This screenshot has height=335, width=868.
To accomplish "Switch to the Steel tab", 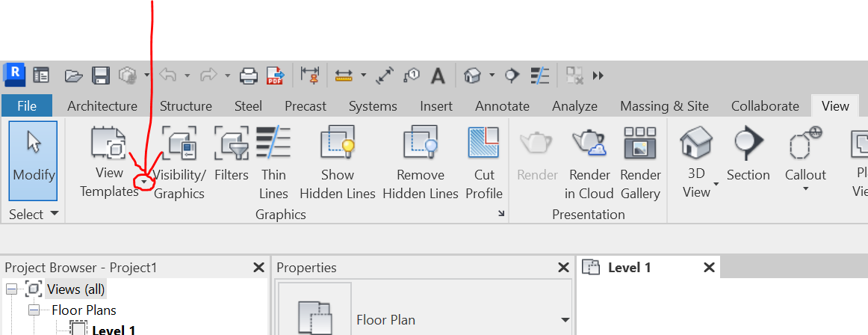I will (x=249, y=105).
